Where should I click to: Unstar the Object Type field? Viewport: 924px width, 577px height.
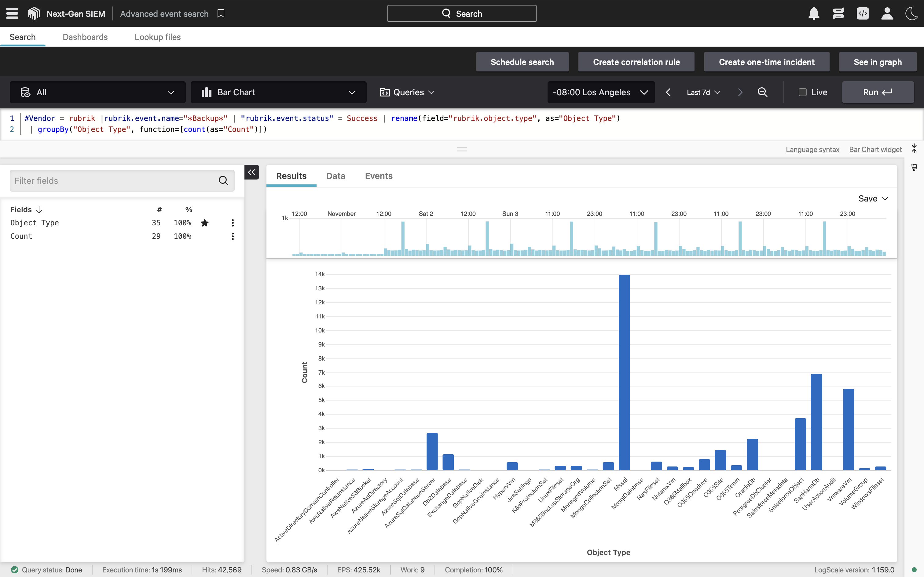pos(205,223)
